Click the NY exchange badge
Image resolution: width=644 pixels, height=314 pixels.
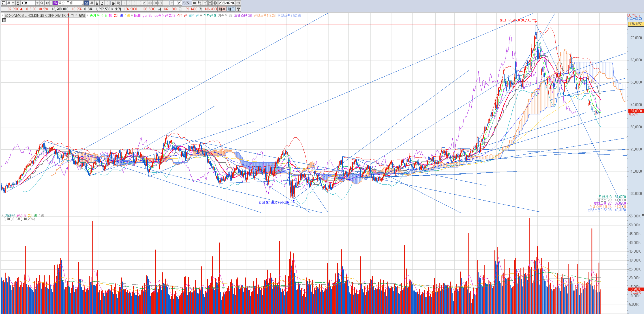point(55,3)
